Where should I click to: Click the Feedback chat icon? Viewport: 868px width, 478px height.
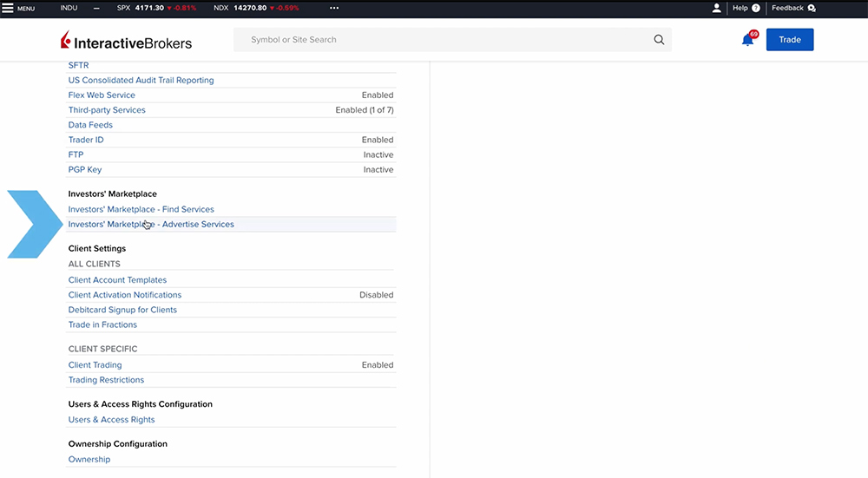[x=812, y=8]
